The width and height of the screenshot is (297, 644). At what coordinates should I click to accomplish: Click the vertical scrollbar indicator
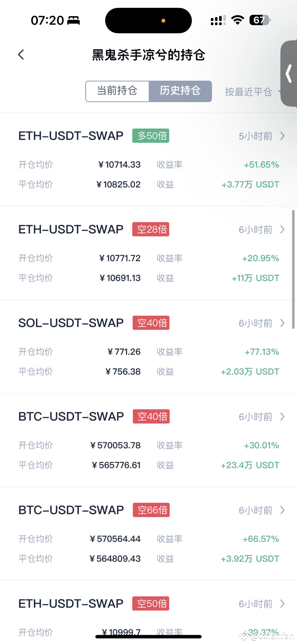click(x=293, y=269)
